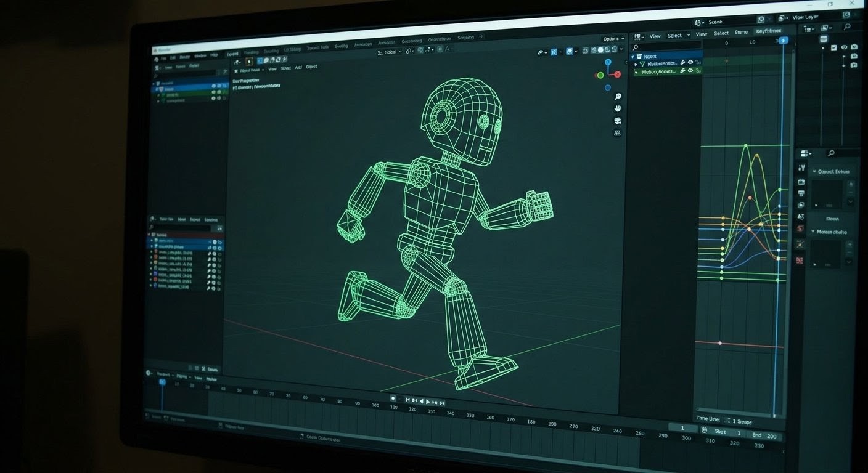This screenshot has width=868, height=473.
Task: Jump to the first frame in the playback controls
Action: [408, 400]
